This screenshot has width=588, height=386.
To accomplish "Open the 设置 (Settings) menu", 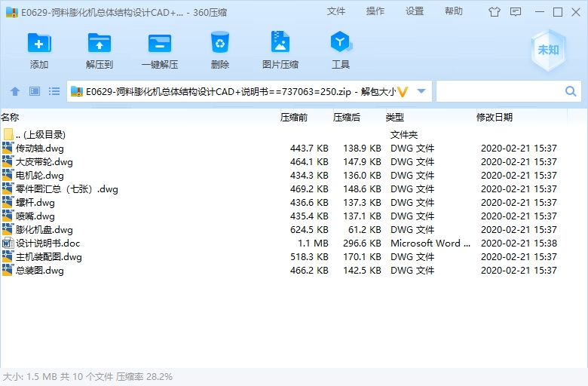I will point(415,11).
